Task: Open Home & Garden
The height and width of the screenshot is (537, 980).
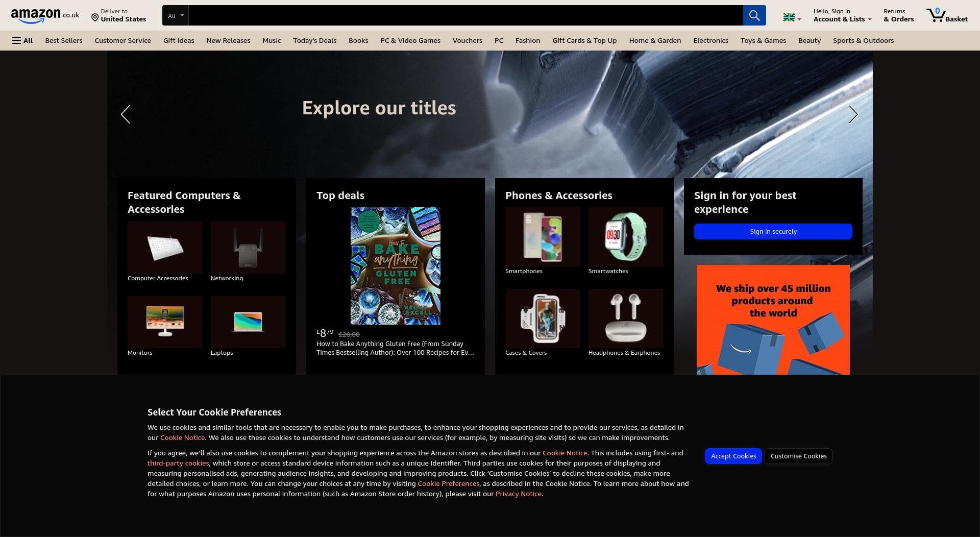Action: point(655,40)
